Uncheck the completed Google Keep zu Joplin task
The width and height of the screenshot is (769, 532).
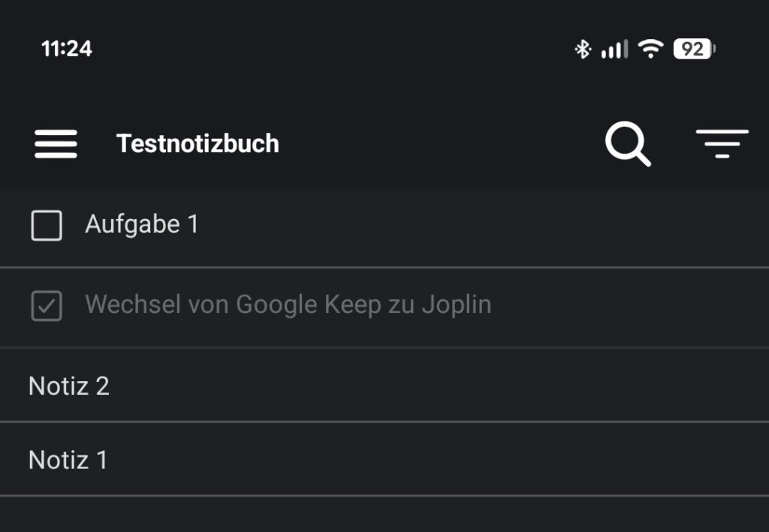point(47,305)
